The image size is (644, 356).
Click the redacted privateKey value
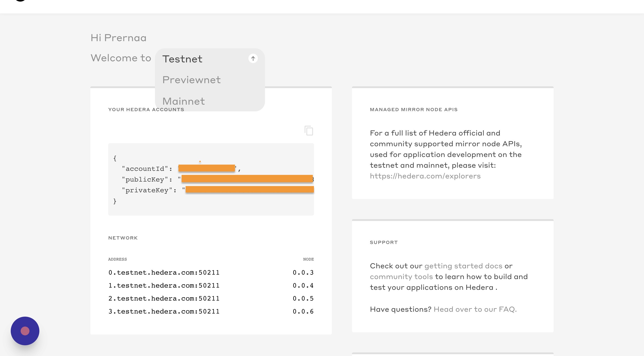pyautogui.click(x=250, y=189)
